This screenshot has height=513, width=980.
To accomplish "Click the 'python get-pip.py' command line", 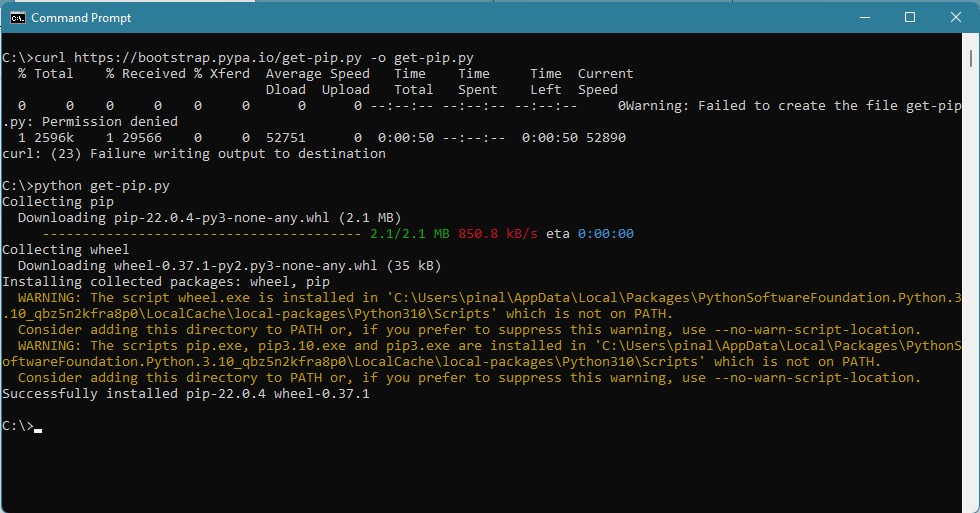I will (86, 186).
